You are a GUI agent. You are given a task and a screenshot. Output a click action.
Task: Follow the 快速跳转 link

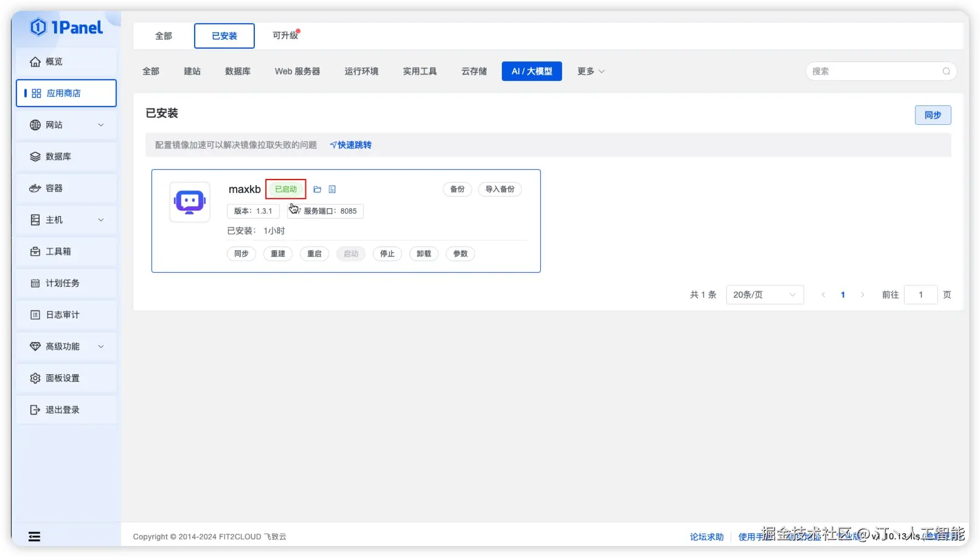click(350, 145)
